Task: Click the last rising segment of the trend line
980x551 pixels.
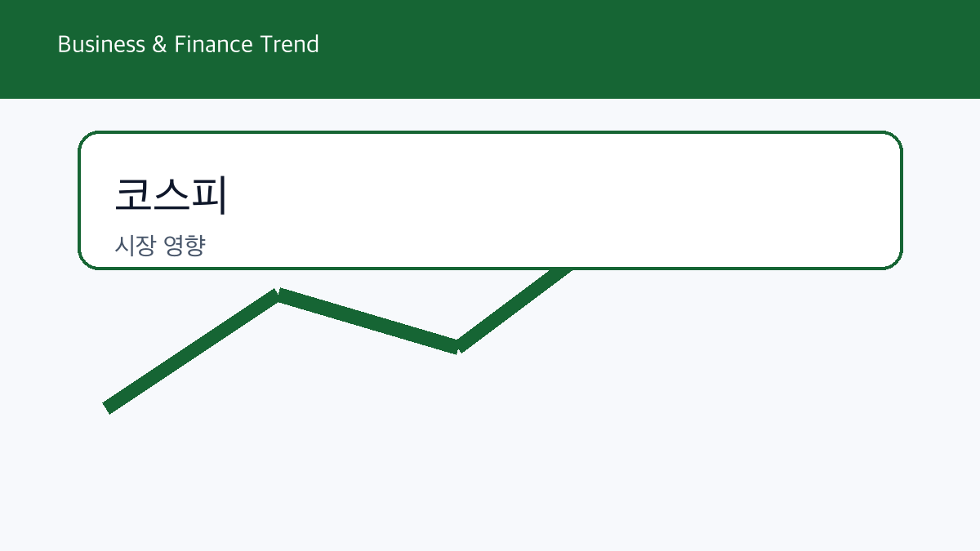Action: point(514,308)
